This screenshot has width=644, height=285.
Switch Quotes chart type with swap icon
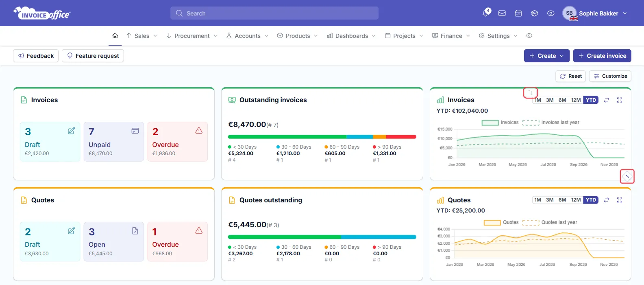pyautogui.click(x=607, y=200)
